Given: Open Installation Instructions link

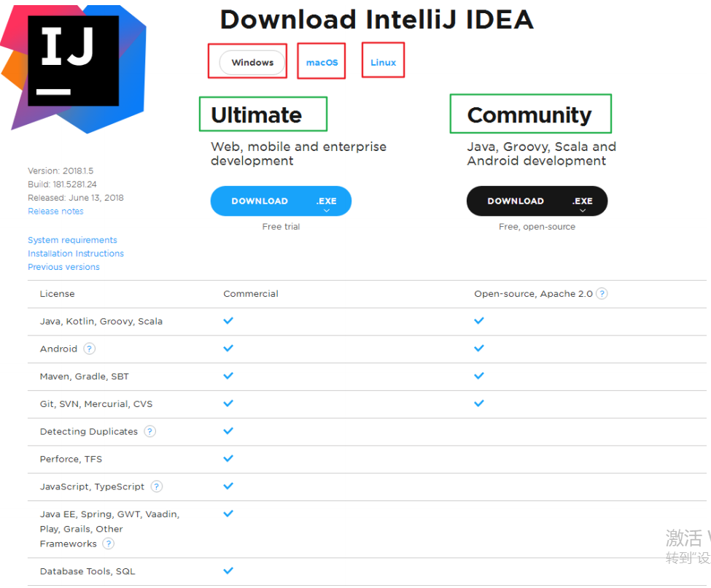Looking at the screenshot, I should [76, 254].
